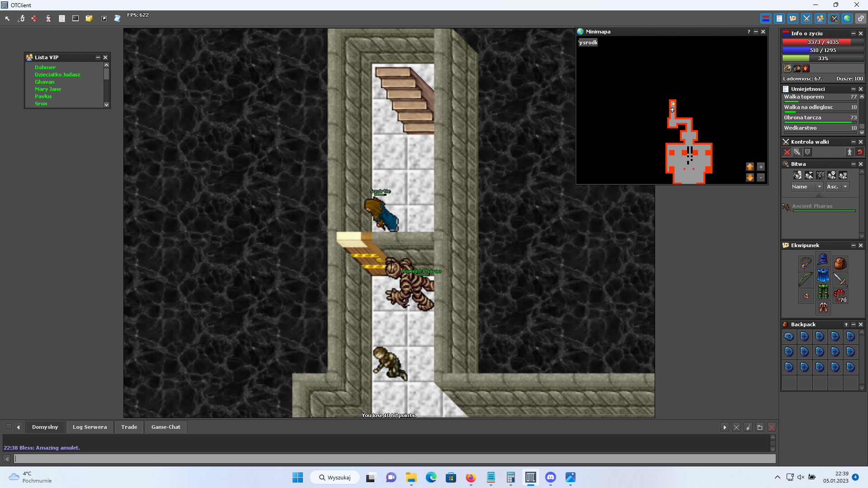
Task: Toggle the red fist safe-fight button
Action: click(859, 152)
